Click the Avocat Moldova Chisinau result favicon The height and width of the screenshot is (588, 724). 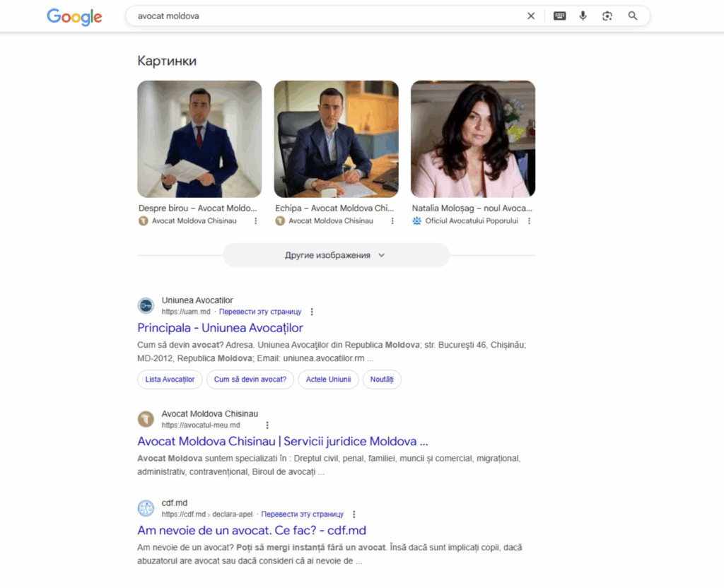pos(146,419)
